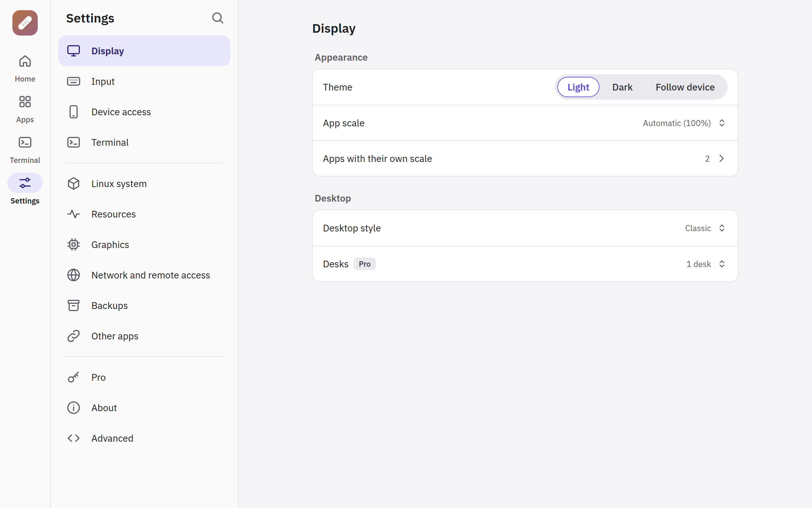Go to Home in the left rail
Image resolution: width=812 pixels, height=508 pixels.
point(25,69)
